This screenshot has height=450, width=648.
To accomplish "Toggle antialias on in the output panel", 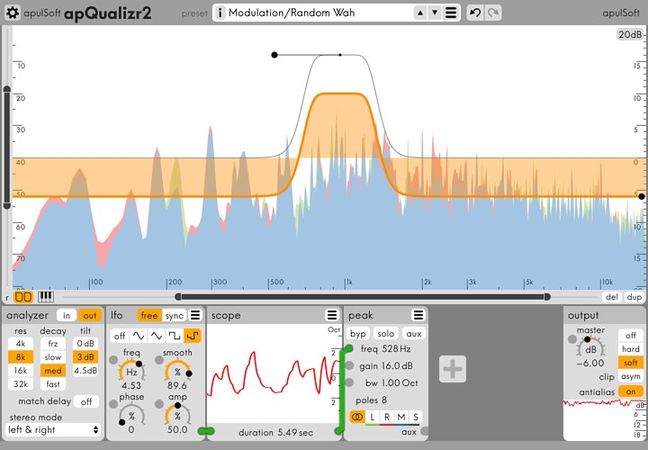I will (x=630, y=391).
